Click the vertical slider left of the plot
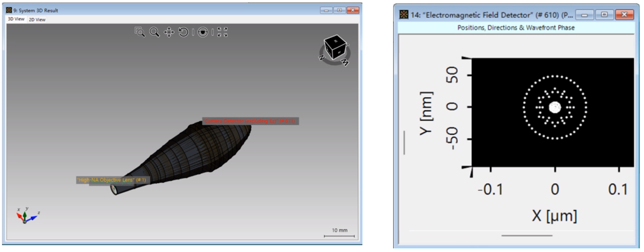644x252 pixels. [x=405, y=142]
